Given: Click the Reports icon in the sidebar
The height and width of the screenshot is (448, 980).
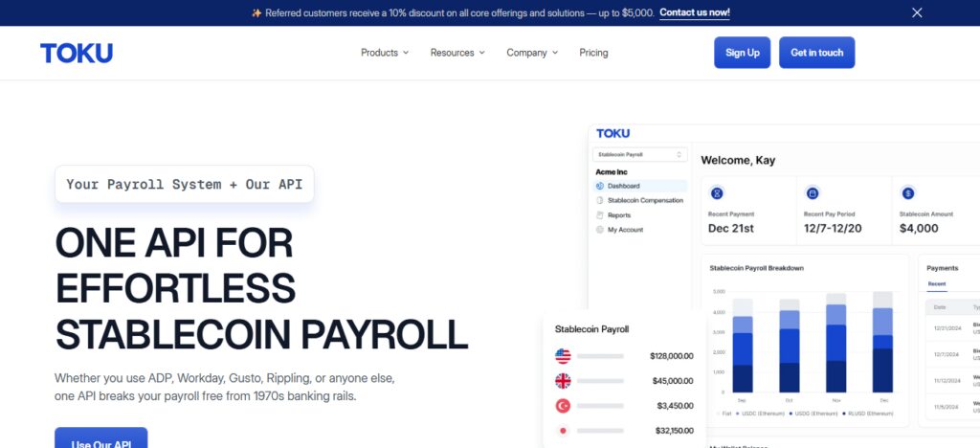Looking at the screenshot, I should 600,215.
